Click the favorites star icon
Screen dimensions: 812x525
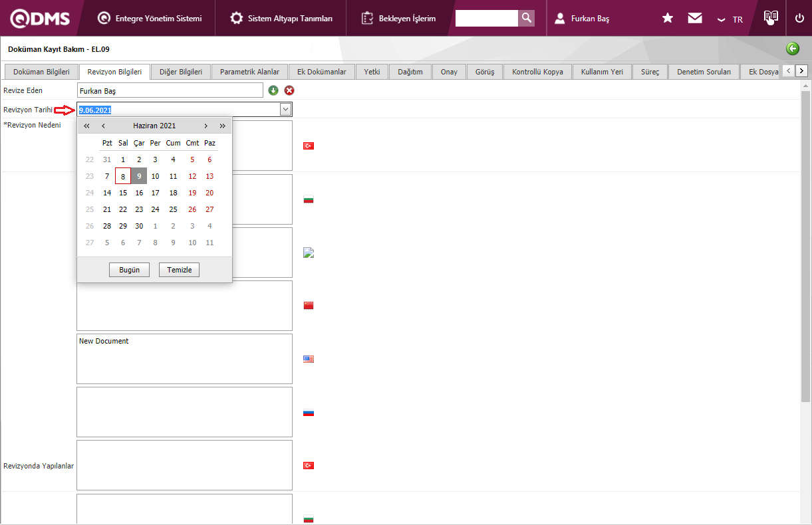[668, 19]
